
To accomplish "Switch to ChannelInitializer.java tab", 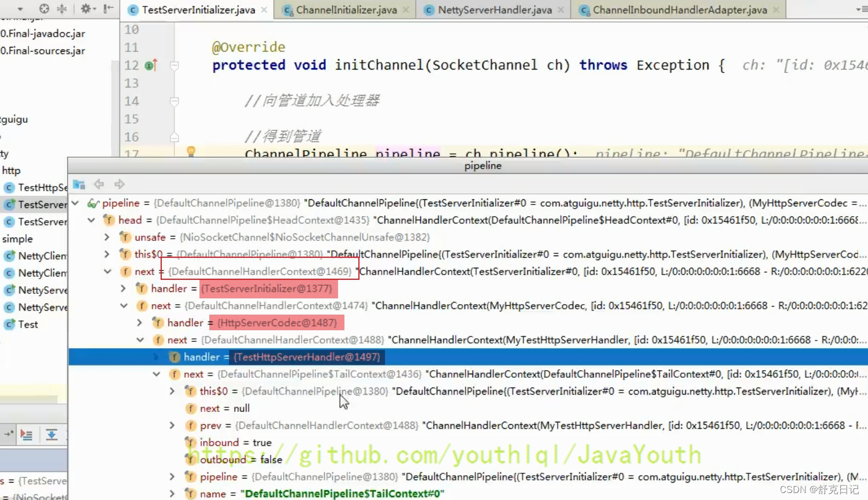I will (x=346, y=10).
